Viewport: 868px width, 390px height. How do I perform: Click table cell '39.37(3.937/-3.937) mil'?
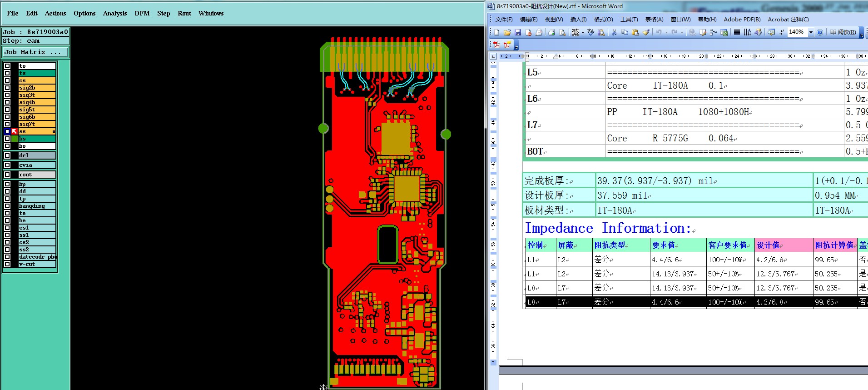point(704,181)
